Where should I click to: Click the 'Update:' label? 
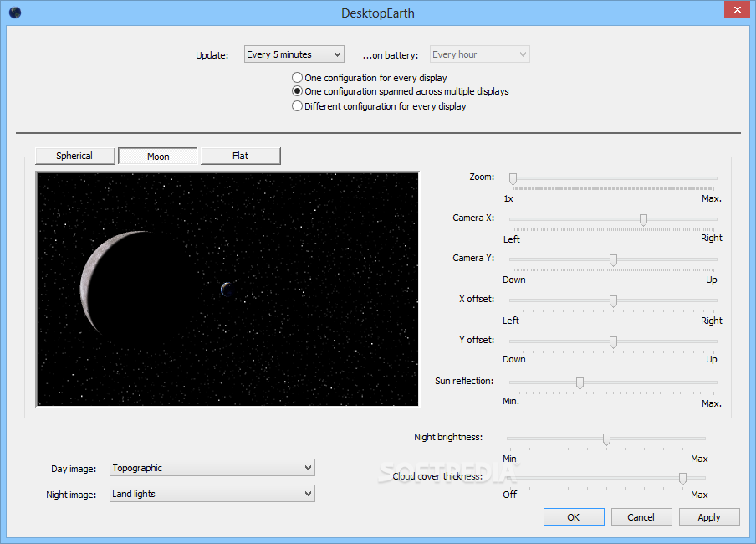tap(212, 55)
